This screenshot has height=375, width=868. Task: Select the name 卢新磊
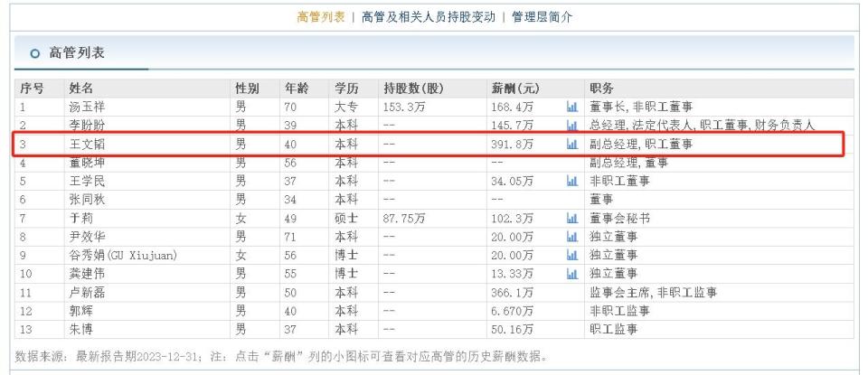pyautogui.click(x=87, y=293)
